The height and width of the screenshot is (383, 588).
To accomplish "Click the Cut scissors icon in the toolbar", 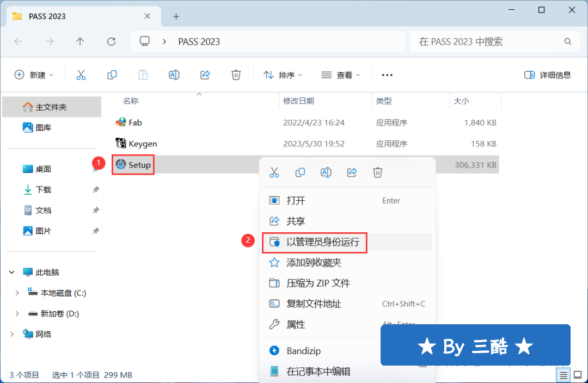I will tap(81, 75).
